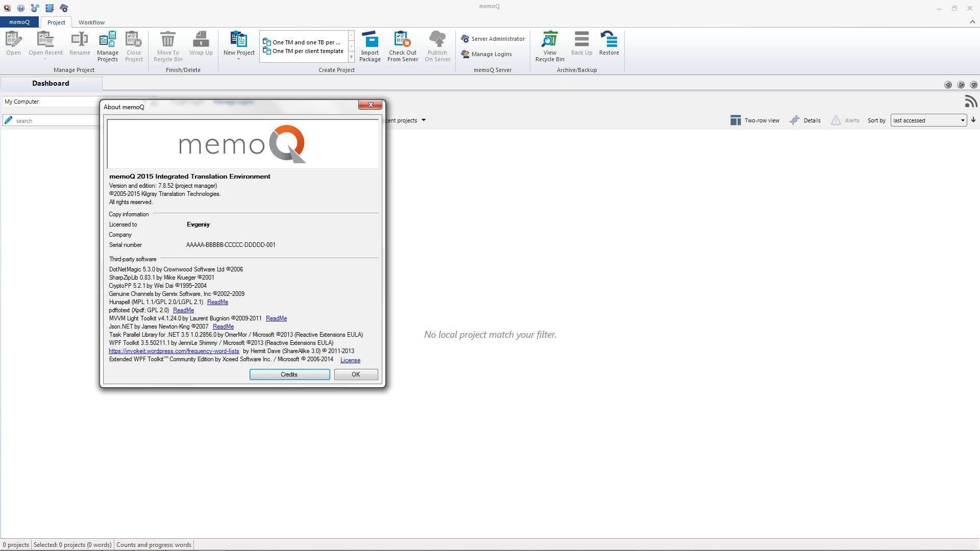Viewport: 980px width, 551px height.
Task: Open the MVVM Light Toolkit ReadMe link
Action: (276, 318)
